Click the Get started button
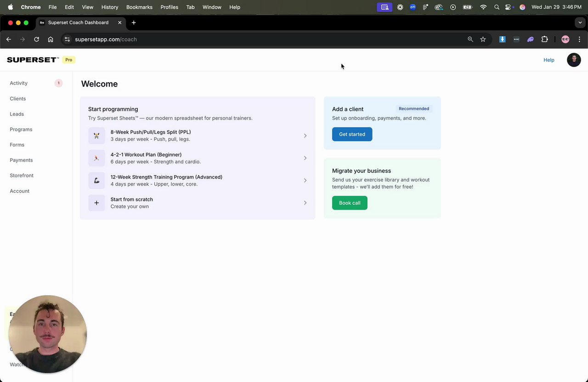This screenshot has width=588, height=382. coord(352,134)
